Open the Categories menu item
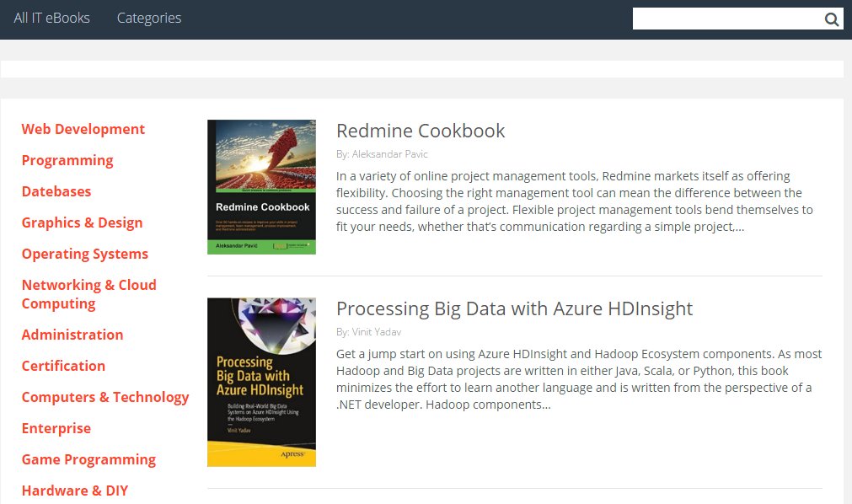 (149, 18)
